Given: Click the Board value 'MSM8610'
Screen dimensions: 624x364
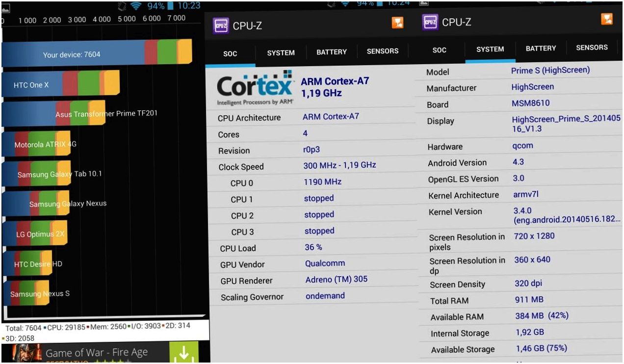Looking at the screenshot, I should pos(531,103).
